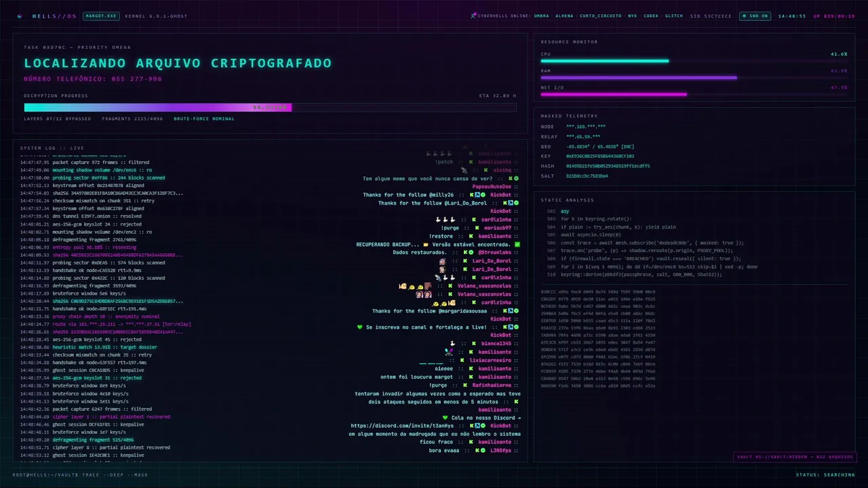868x488 pixels.
Task: Click the Kick badge next to mariscb97
Action: [477, 228]
